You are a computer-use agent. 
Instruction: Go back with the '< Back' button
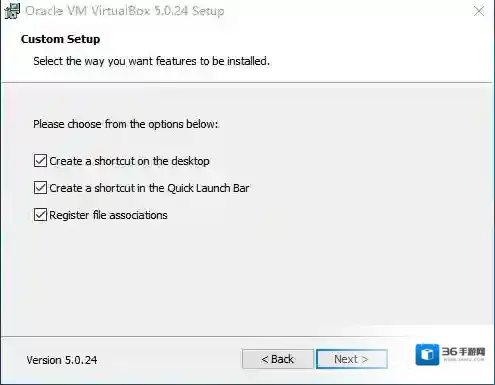[278, 359]
